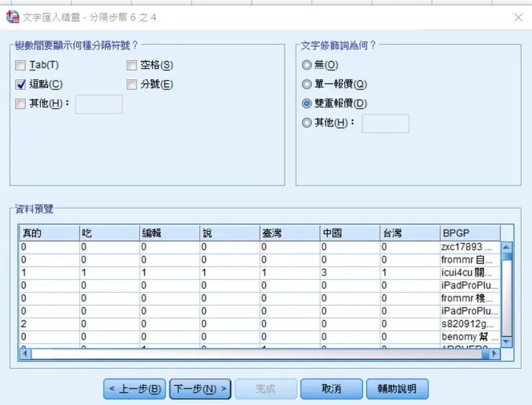The image size is (532, 405).
Task: Click the zxc17893 cell in preview
Action: (x=470, y=247)
